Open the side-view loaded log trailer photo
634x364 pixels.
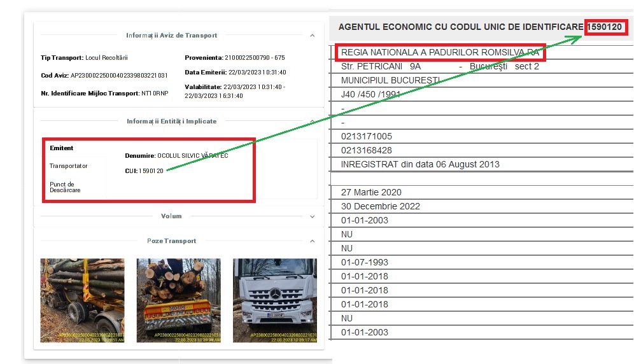83,300
